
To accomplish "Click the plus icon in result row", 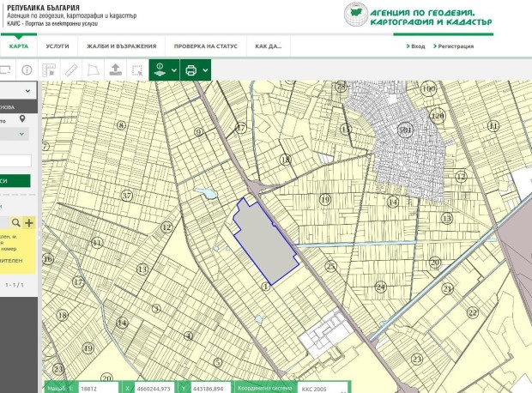I will point(28,223).
